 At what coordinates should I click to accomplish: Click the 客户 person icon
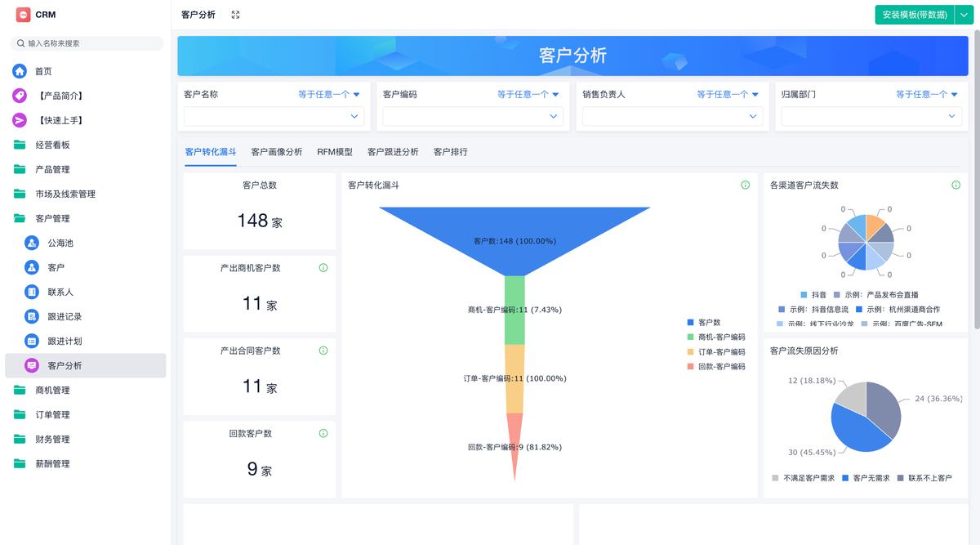[32, 267]
